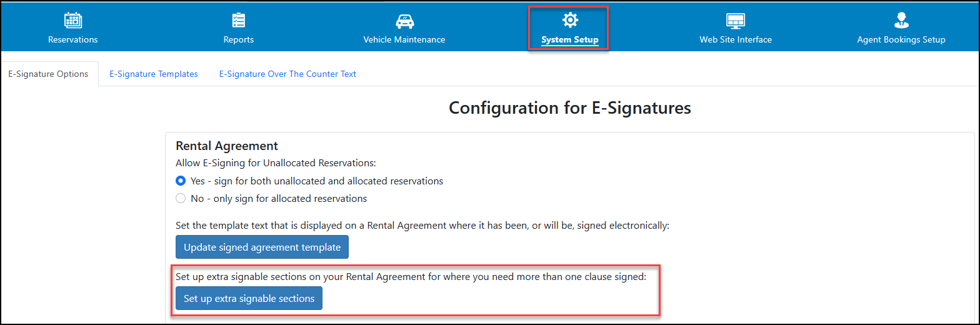Click the underlined System Setup label
The width and height of the screenshot is (980, 325).
[570, 40]
